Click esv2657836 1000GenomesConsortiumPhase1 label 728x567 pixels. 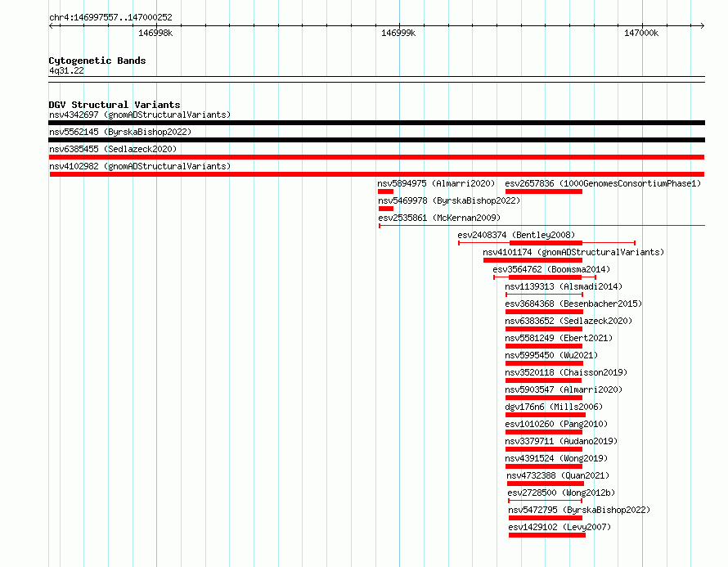click(603, 183)
